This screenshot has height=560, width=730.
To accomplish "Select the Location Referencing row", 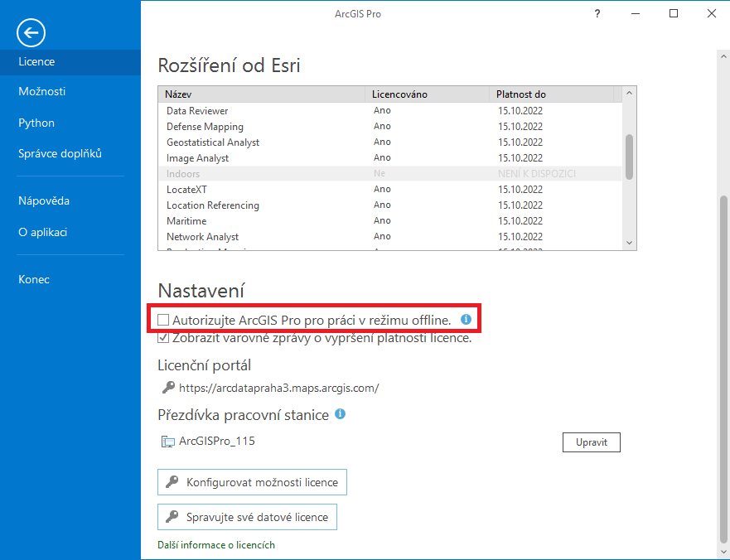I will (390, 205).
